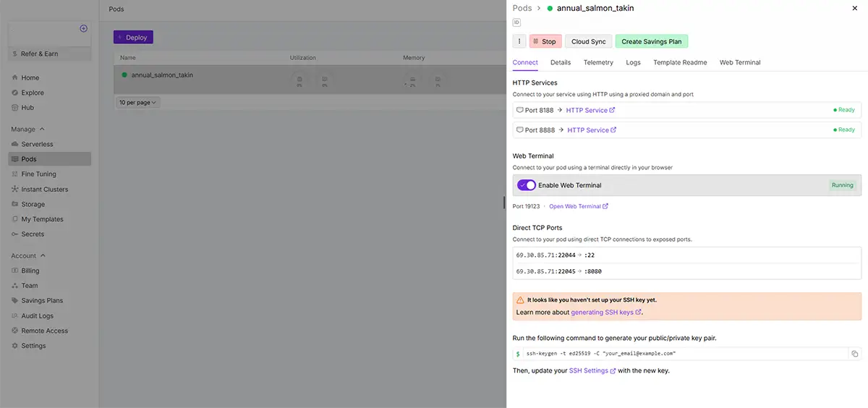Open HTTP Service link for port 8188
This screenshot has height=408, width=868.
coord(590,111)
